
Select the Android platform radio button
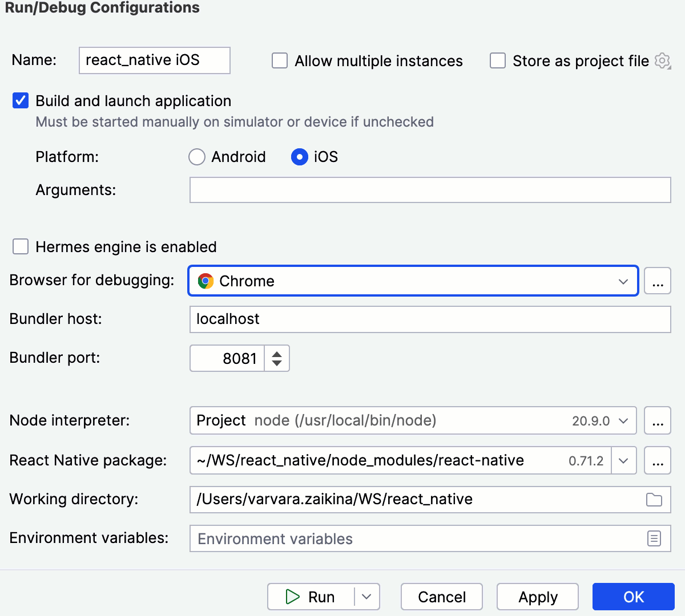coord(196,157)
